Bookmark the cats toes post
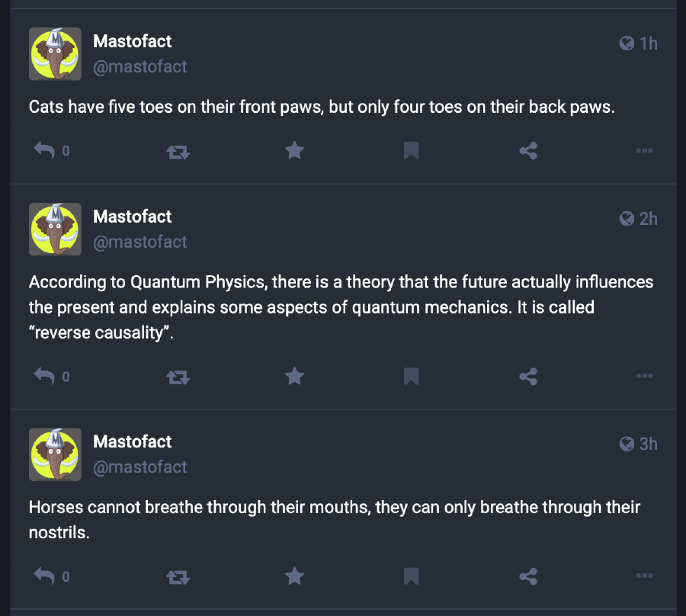 412,150
